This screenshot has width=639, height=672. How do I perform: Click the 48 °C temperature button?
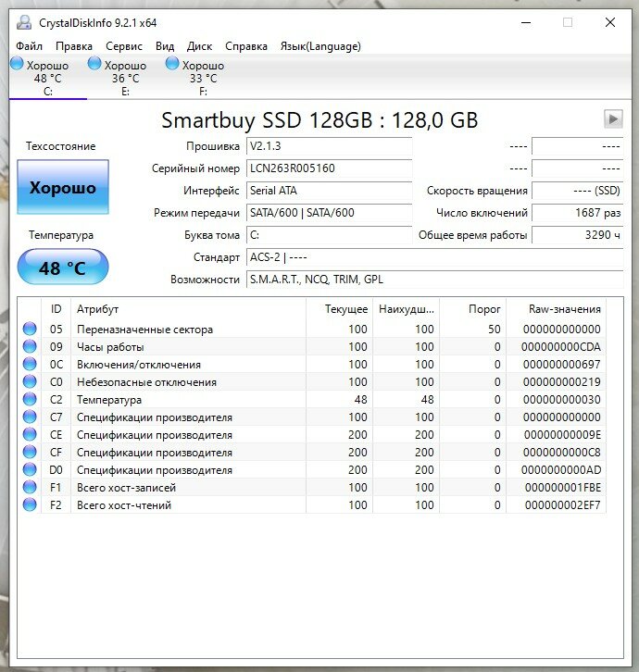pos(63,268)
